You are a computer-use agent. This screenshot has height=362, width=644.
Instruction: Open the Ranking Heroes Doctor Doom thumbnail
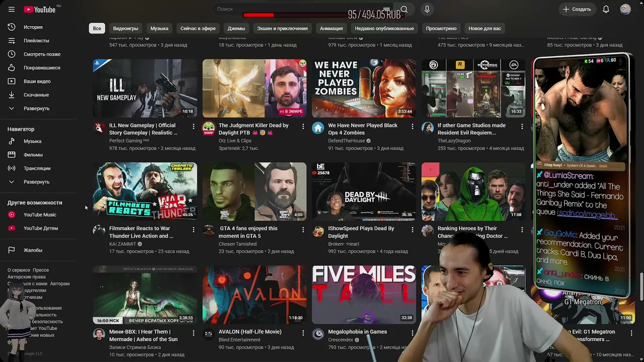coord(473,192)
